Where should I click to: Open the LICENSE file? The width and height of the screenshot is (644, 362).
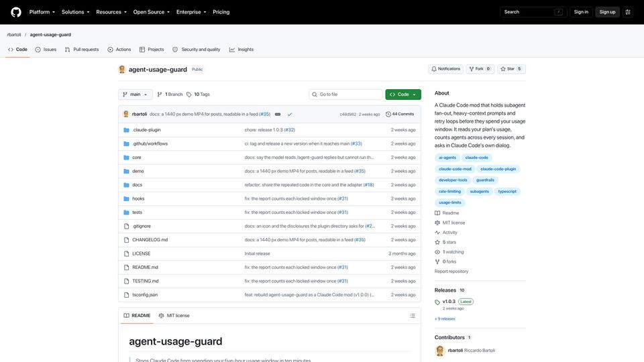(142, 253)
